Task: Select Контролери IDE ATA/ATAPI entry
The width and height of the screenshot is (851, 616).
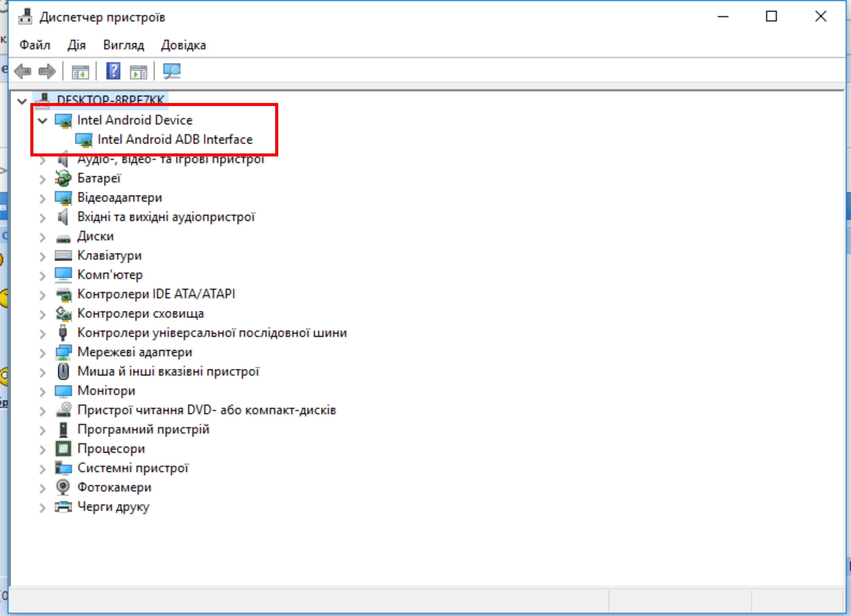Action: coord(156,294)
